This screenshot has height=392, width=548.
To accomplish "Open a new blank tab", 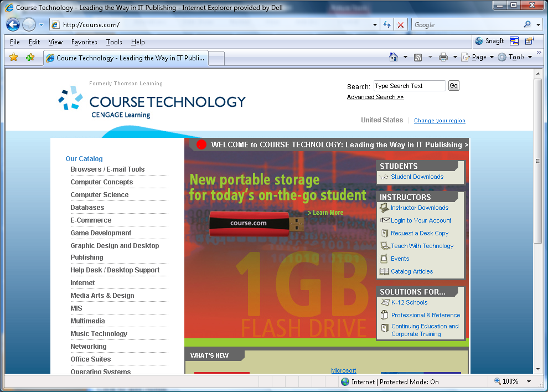I will click(216, 58).
